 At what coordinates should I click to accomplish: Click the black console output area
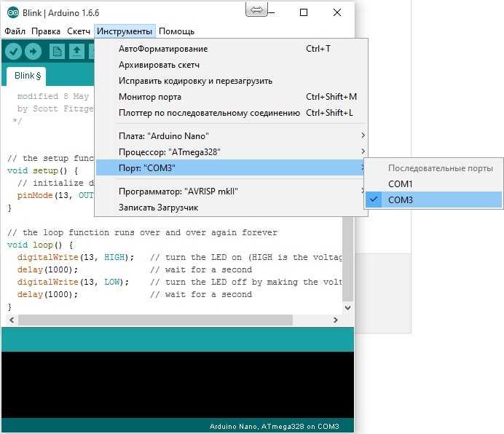[178, 384]
